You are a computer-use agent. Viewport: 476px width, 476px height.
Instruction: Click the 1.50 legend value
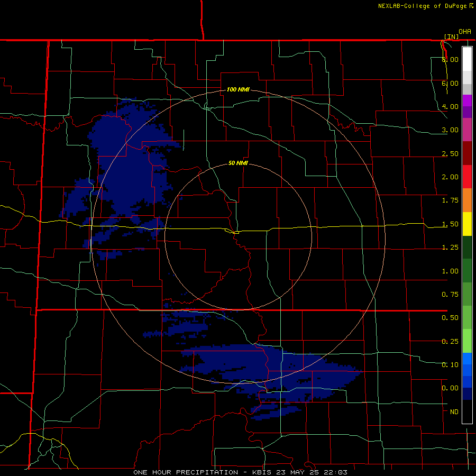(450, 224)
